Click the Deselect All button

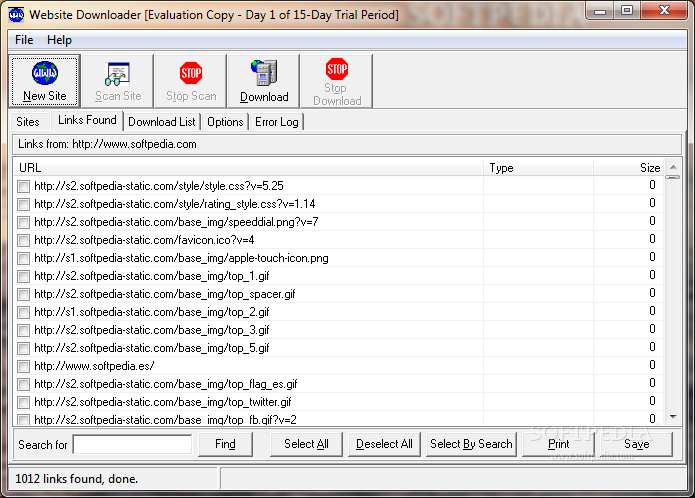point(384,444)
